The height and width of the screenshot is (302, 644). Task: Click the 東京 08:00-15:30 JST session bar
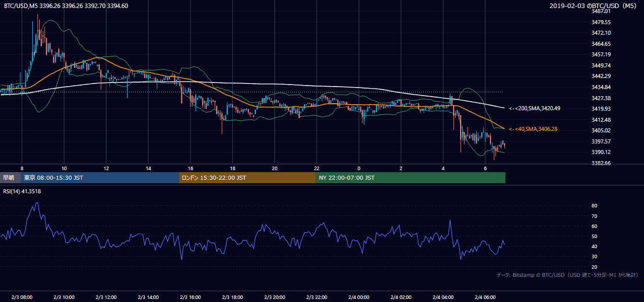[x=100, y=178]
